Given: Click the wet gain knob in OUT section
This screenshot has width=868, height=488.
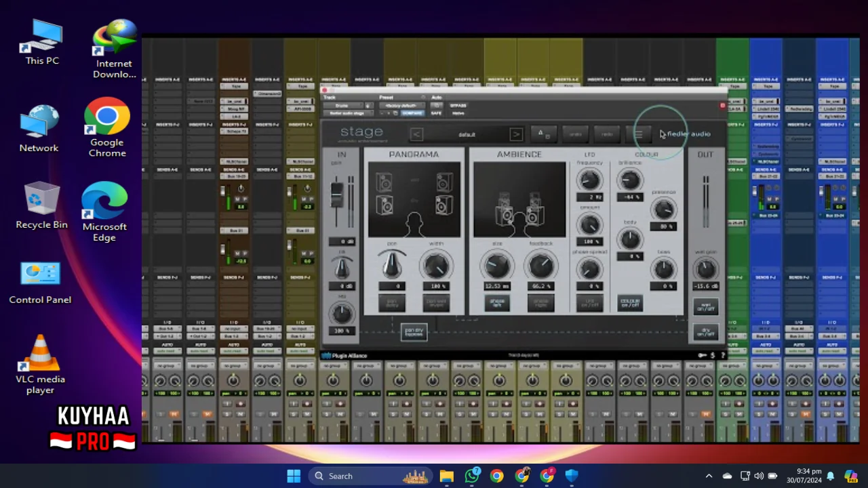Looking at the screenshot, I should [x=706, y=269].
